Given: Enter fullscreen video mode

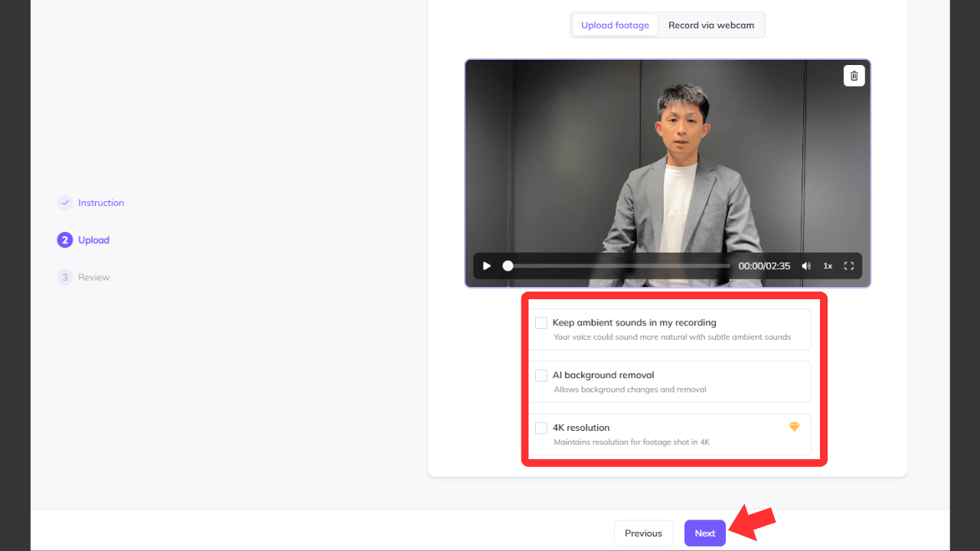Looking at the screenshot, I should click(x=848, y=266).
